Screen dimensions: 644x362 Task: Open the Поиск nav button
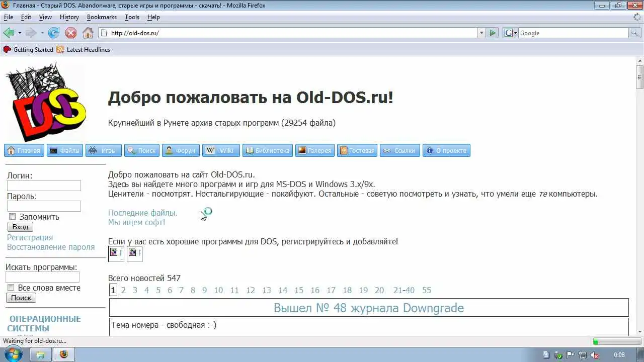tap(142, 150)
